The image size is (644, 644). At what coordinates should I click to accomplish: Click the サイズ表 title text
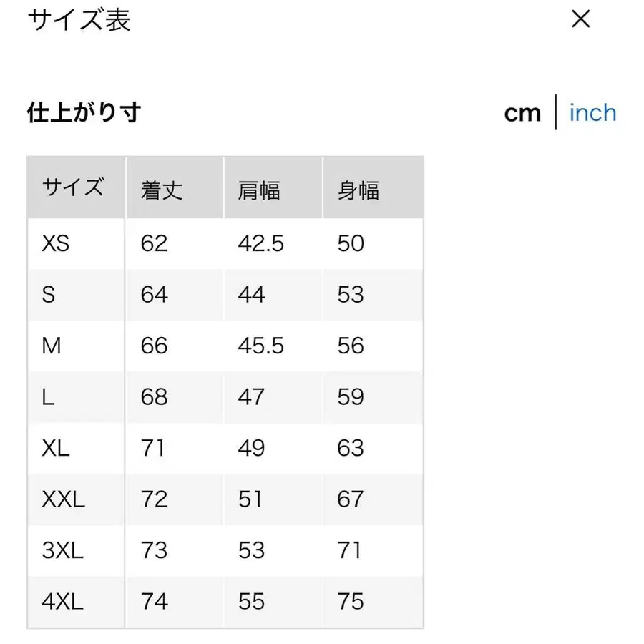79,20
